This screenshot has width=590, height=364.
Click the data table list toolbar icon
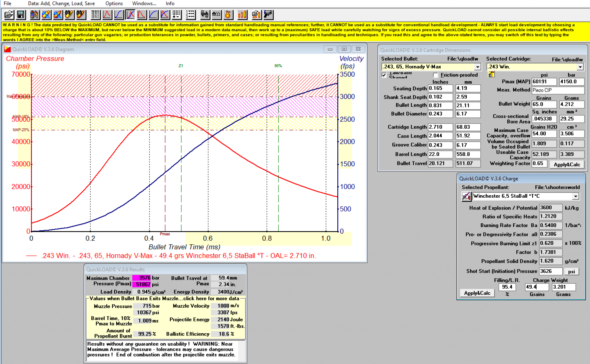(95, 14)
